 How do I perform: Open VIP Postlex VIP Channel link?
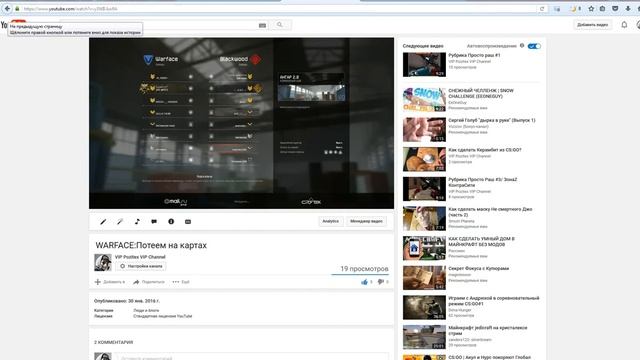[x=140, y=257]
